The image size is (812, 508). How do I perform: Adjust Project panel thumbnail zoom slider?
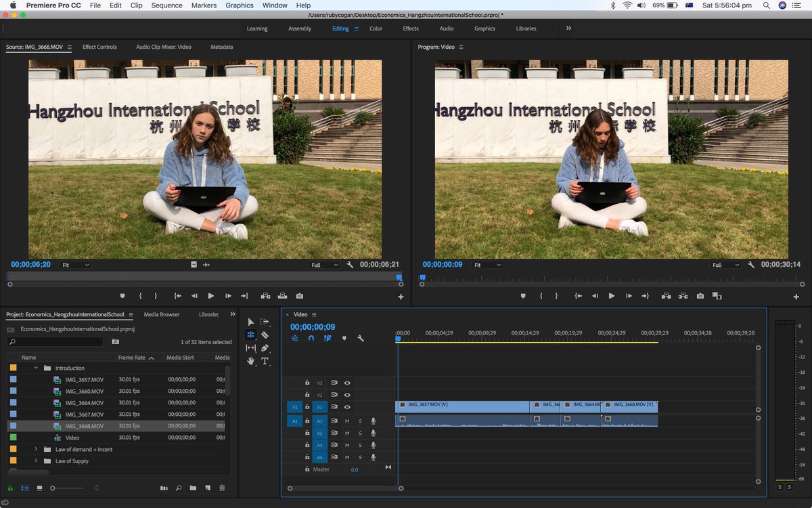coord(68,488)
